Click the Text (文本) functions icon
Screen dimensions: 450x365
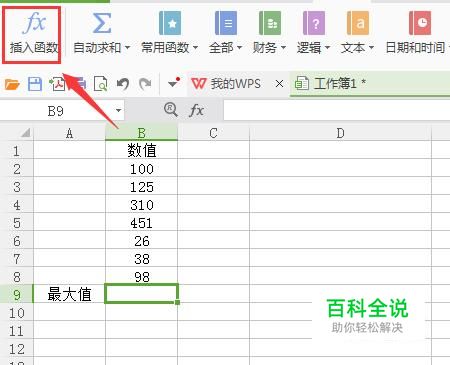[x=358, y=23]
